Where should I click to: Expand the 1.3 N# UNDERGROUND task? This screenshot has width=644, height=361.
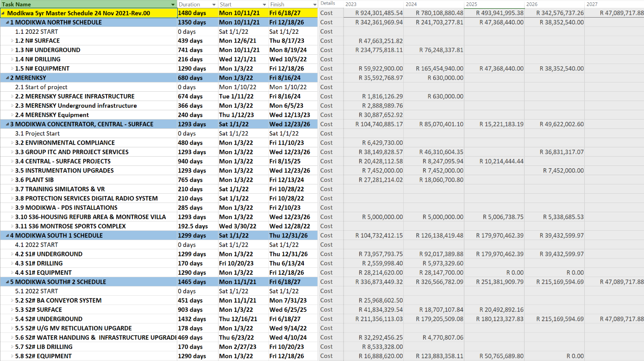tap(12, 51)
